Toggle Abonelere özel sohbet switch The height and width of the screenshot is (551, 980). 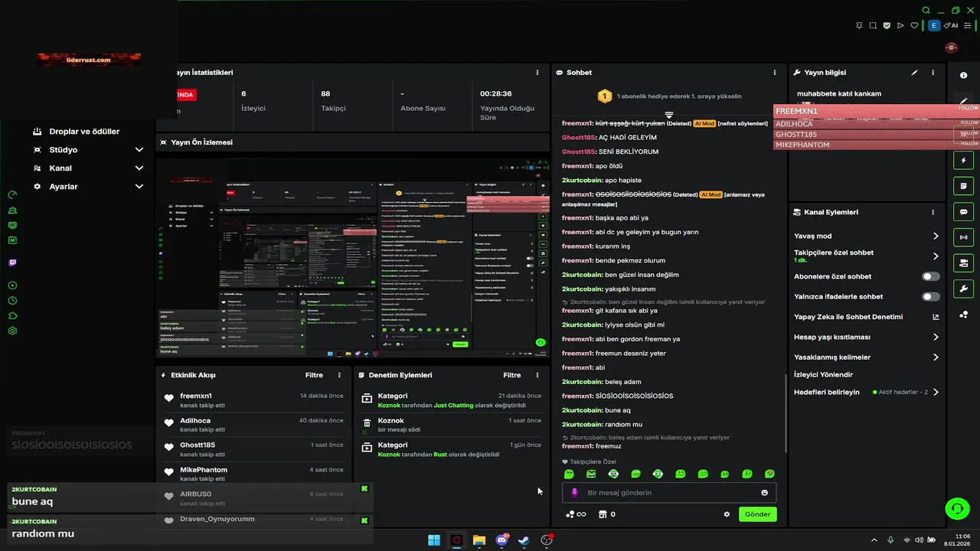[x=931, y=276]
